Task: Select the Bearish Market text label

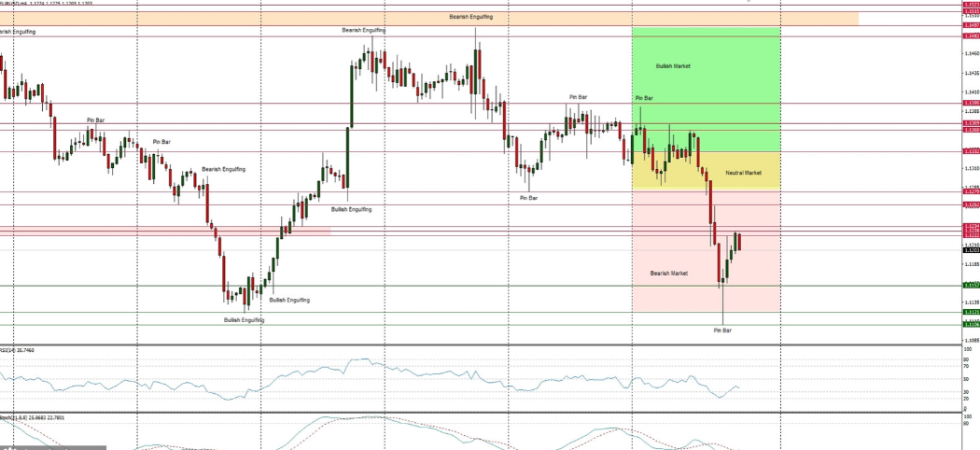Action: 668,274
